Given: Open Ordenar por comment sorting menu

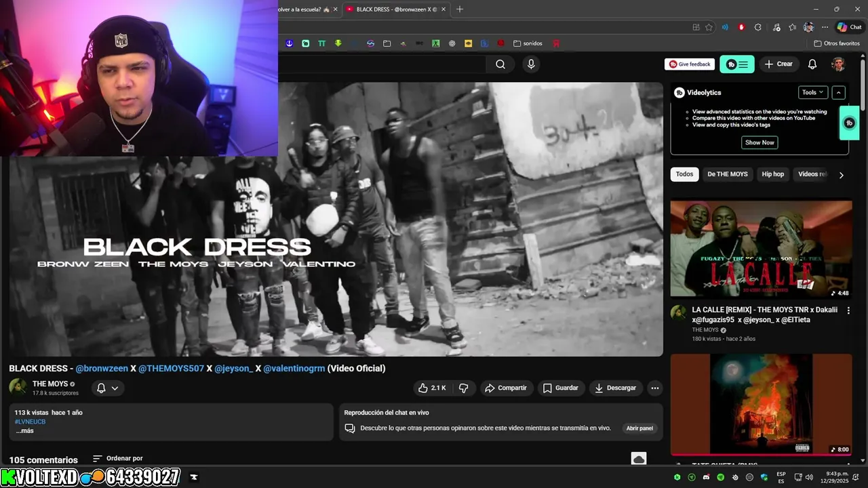Looking at the screenshot, I should pyautogui.click(x=118, y=459).
